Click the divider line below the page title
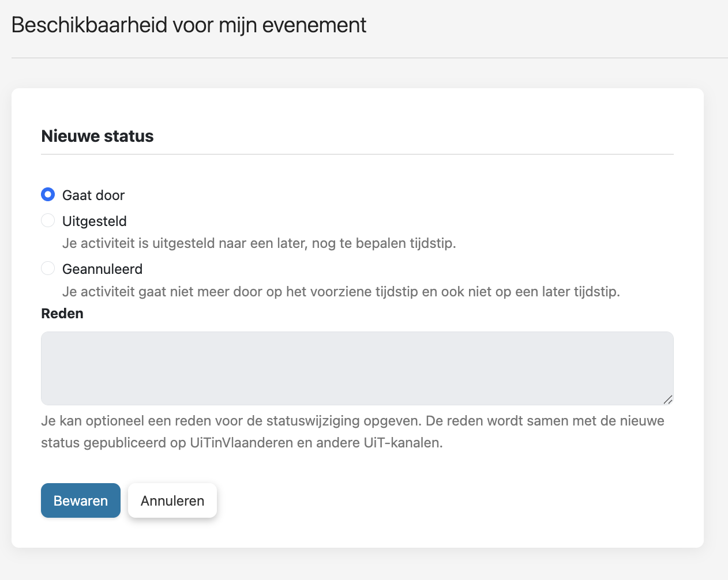Viewport: 728px width, 580px height. (x=370, y=58)
